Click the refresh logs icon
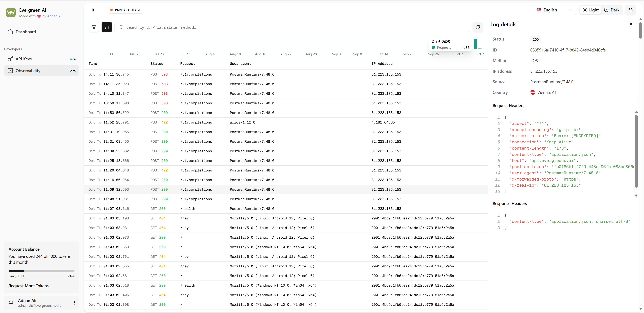This screenshot has height=313, width=644. pyautogui.click(x=478, y=27)
